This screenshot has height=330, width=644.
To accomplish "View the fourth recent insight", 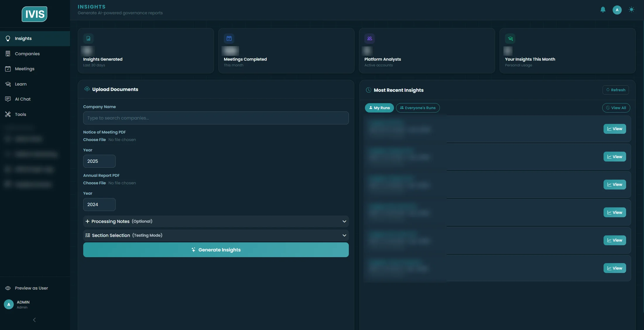I will pos(614,212).
